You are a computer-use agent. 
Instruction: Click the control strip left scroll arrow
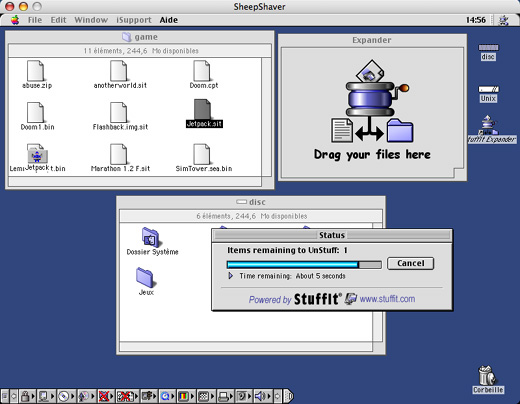coord(14,396)
